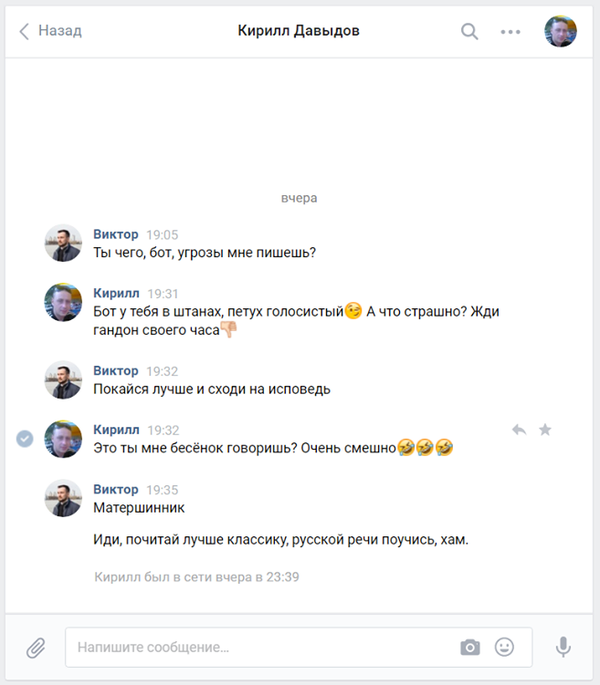
Task: Click the 19:35 message timestamp
Action: coord(163,489)
